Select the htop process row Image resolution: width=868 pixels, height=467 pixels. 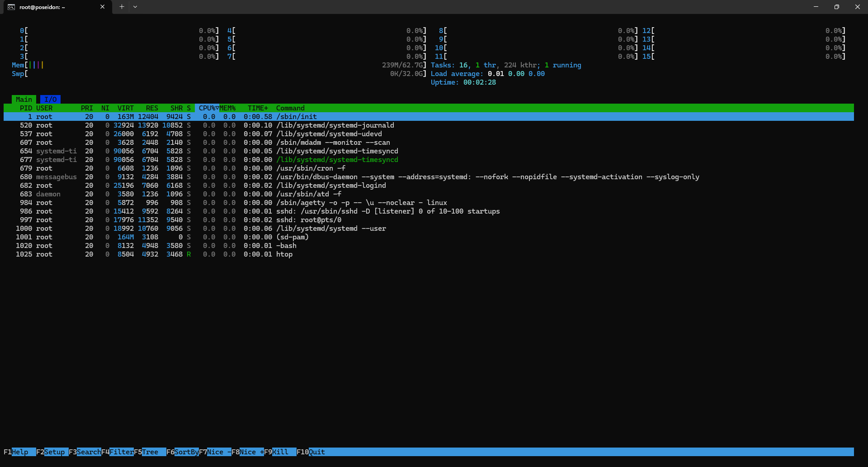pos(284,254)
